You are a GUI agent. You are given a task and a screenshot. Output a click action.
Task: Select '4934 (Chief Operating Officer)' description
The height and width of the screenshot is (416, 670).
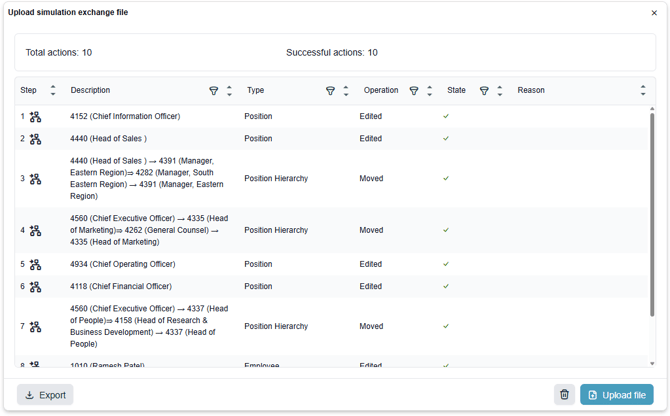tap(123, 264)
